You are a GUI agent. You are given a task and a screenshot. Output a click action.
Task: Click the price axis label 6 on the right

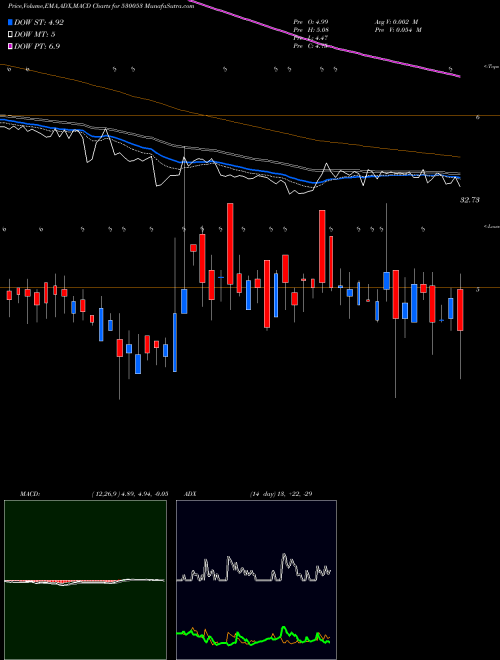click(x=478, y=117)
